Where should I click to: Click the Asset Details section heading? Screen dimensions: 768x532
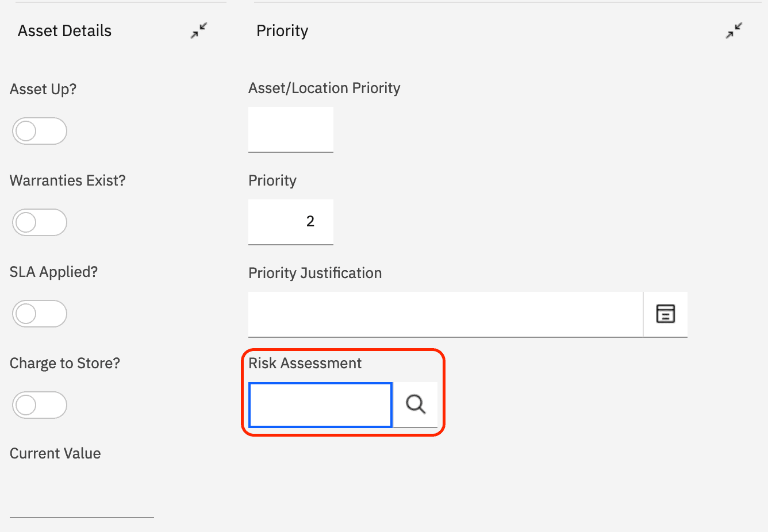click(64, 31)
